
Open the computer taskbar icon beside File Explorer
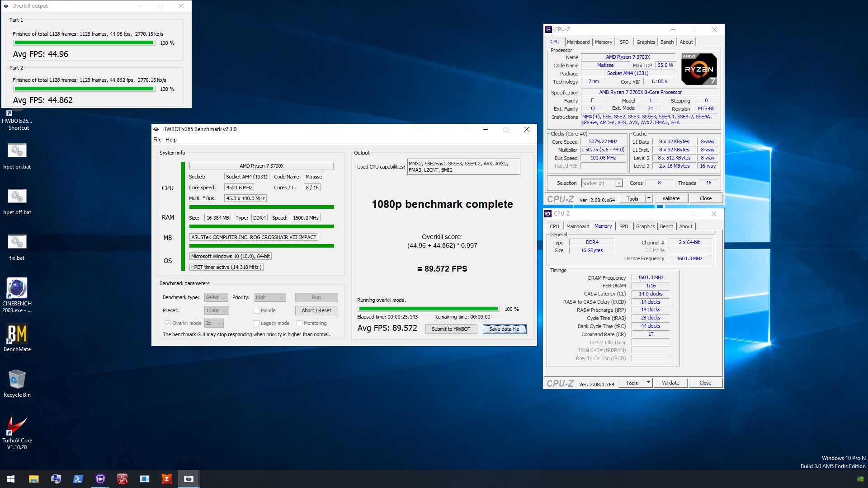(x=56, y=479)
